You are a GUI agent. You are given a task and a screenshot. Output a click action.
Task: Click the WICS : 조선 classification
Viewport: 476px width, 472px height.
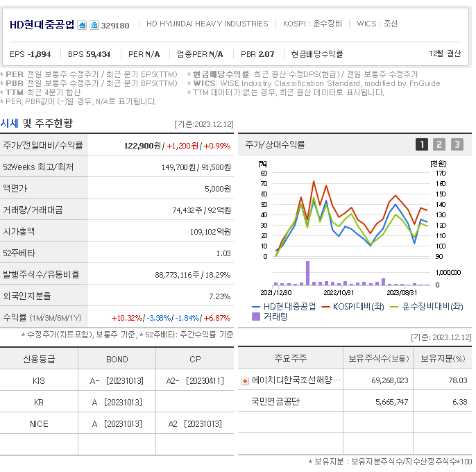pos(377,24)
